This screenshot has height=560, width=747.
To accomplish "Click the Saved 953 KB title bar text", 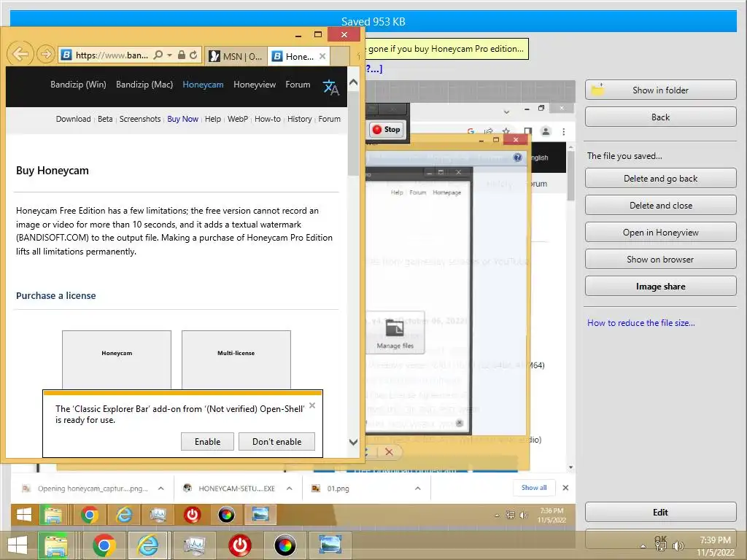I will point(373,21).
